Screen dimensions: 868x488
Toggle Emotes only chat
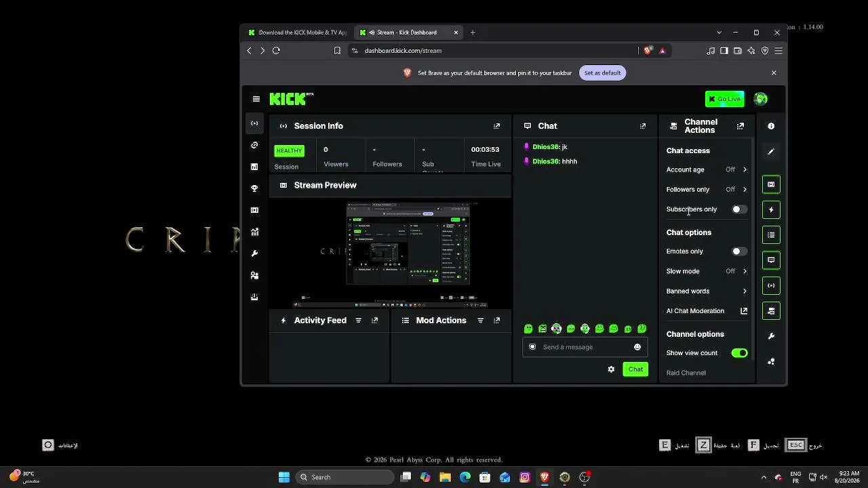coord(739,251)
